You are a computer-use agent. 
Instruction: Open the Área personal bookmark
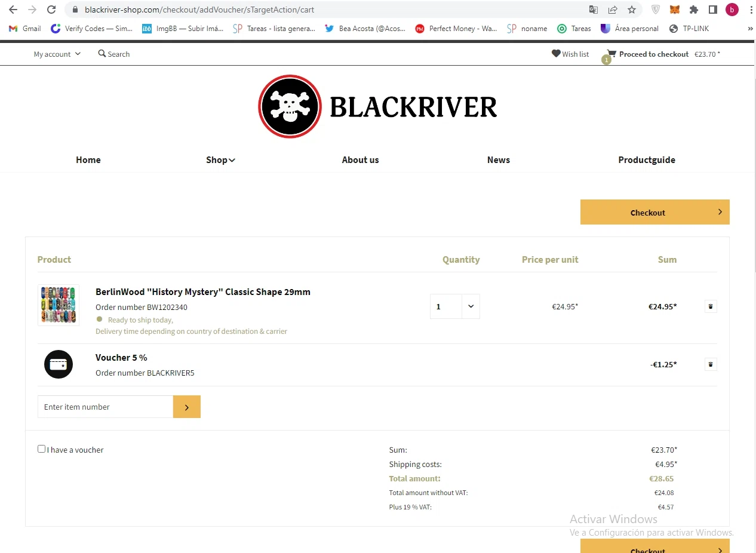[630, 28]
